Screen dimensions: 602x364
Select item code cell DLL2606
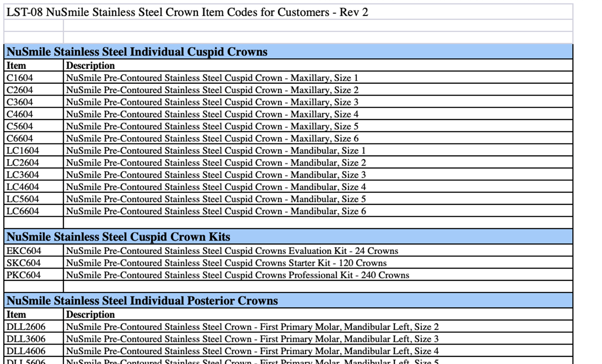tap(33, 327)
